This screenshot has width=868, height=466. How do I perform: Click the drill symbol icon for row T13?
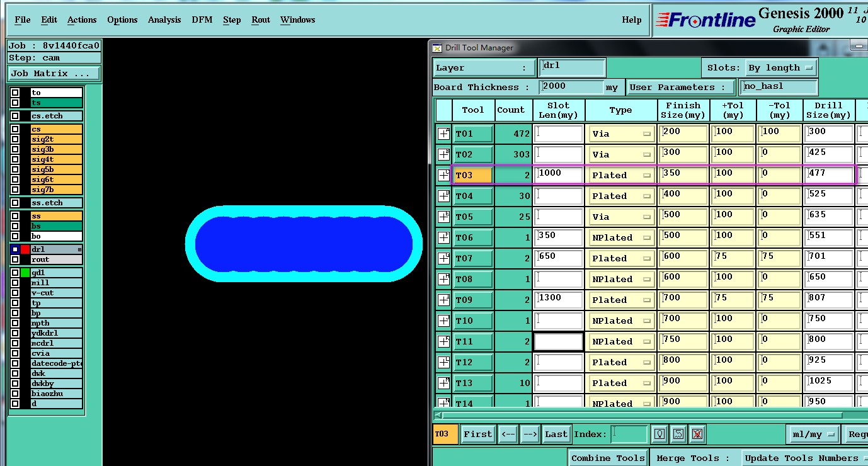pyautogui.click(x=443, y=383)
